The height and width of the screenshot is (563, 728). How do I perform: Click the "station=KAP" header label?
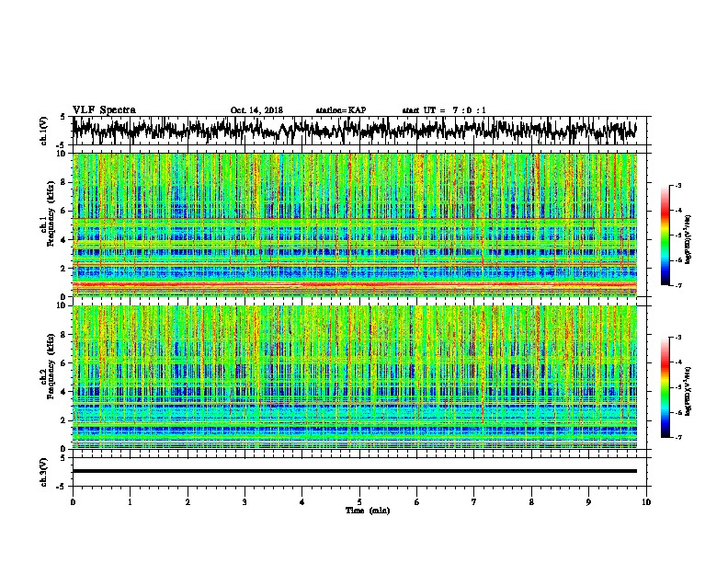(341, 110)
